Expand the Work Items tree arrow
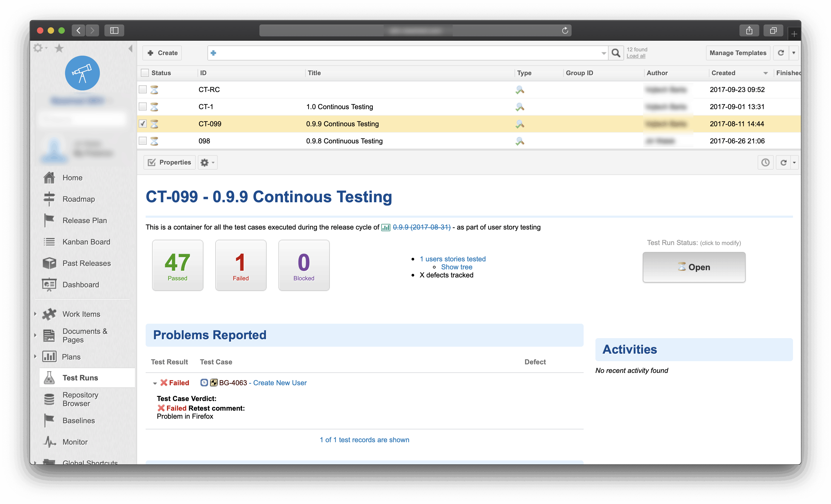Screen dimensions: 831x504 (x=35, y=314)
